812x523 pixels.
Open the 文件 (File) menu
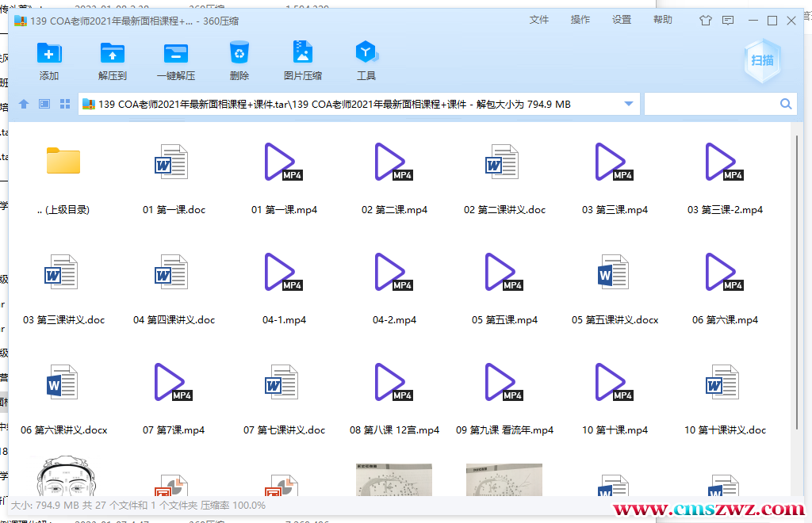point(539,20)
